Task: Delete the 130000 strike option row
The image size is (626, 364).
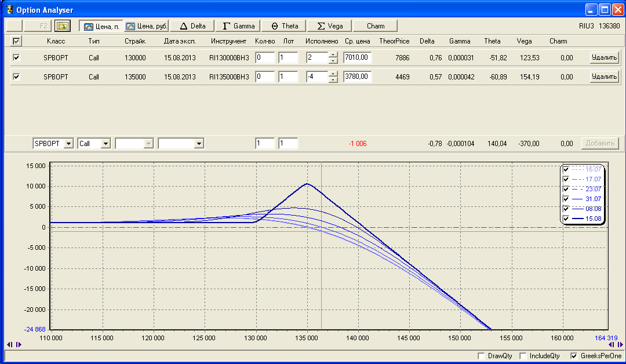Action: click(x=605, y=57)
